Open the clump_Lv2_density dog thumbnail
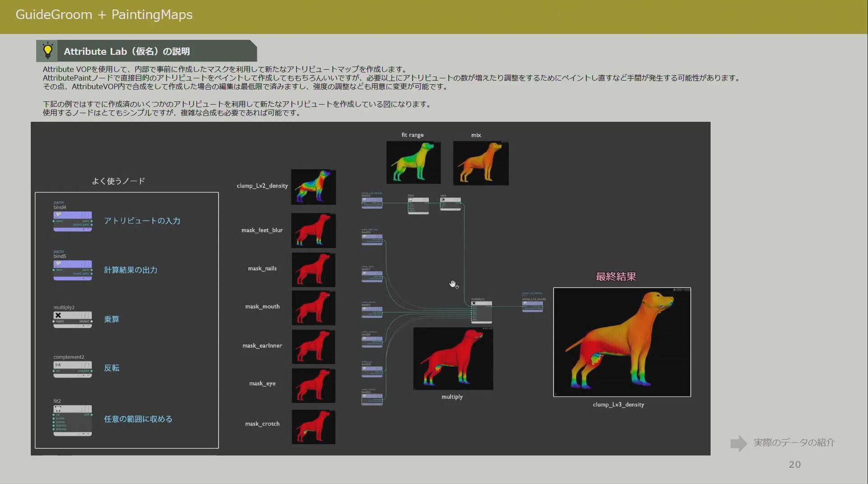 point(313,187)
